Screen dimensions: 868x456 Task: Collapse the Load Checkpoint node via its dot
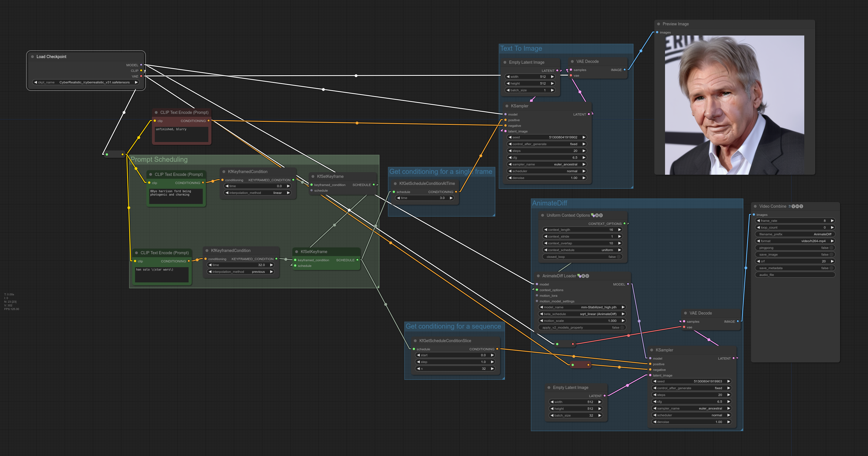[x=32, y=57]
